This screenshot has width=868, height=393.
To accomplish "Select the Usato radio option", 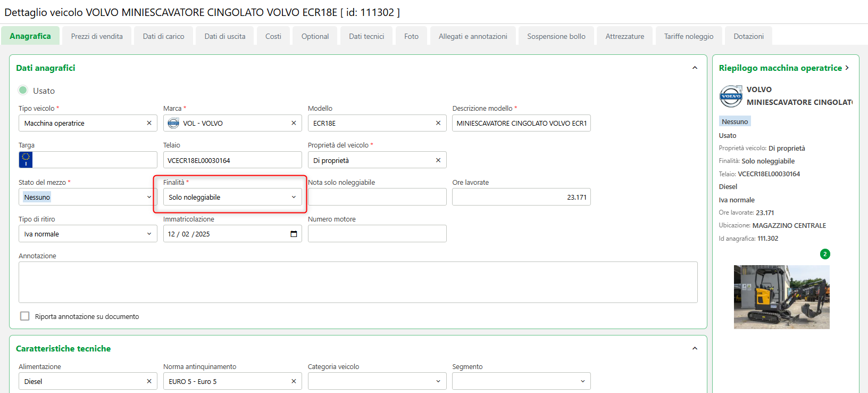I will coord(23,90).
